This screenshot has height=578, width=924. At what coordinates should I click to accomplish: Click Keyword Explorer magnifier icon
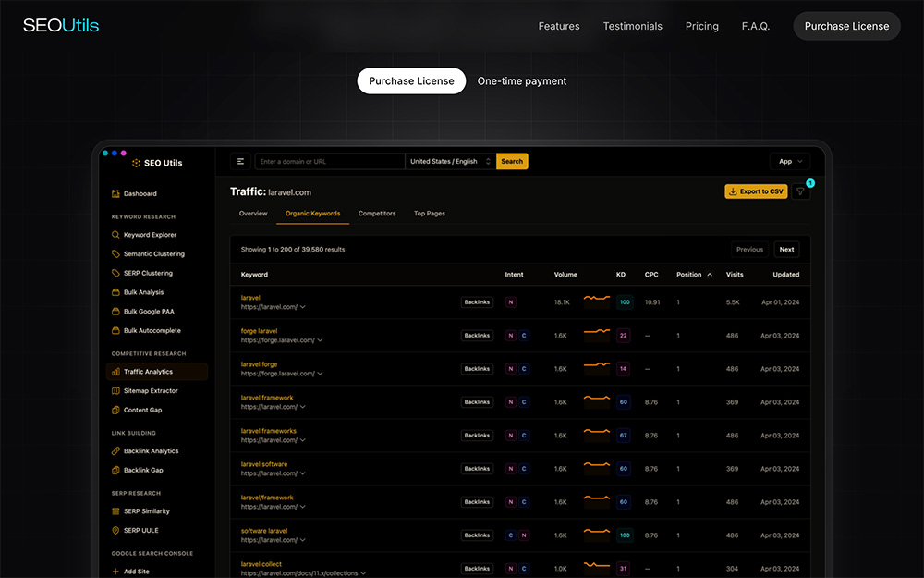point(115,235)
